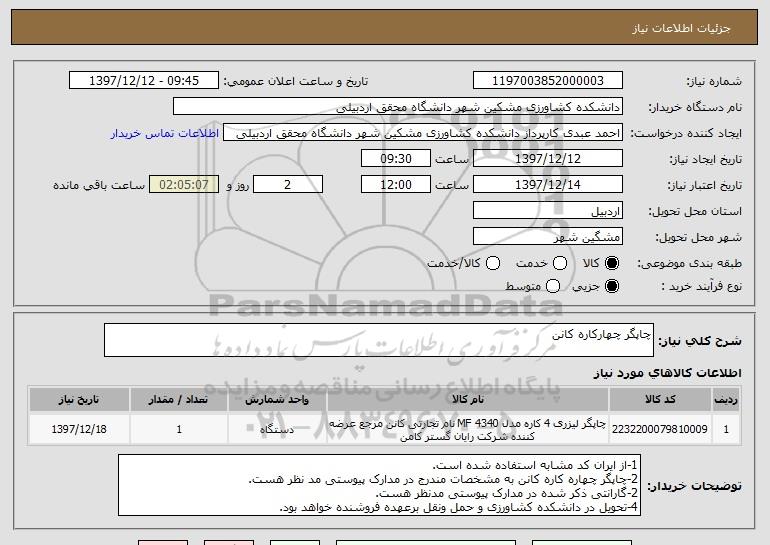Click the request creator احمد عبدی field
Screen dimensions: 770x545
(423, 133)
